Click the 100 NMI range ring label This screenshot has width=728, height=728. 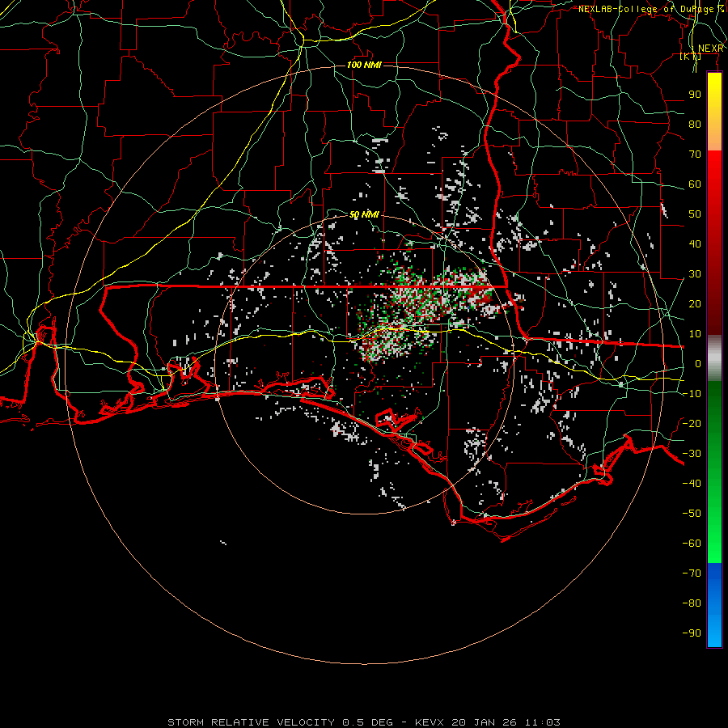[365, 65]
